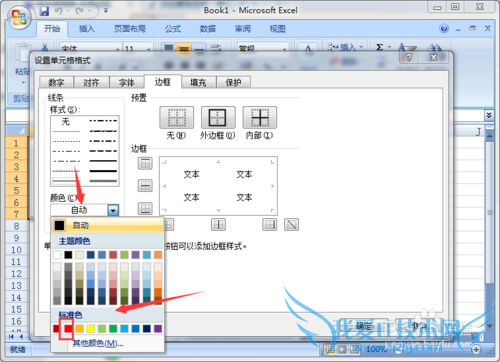Pick the white theme color swatch
The width and height of the screenshot is (500, 362).
[57, 255]
